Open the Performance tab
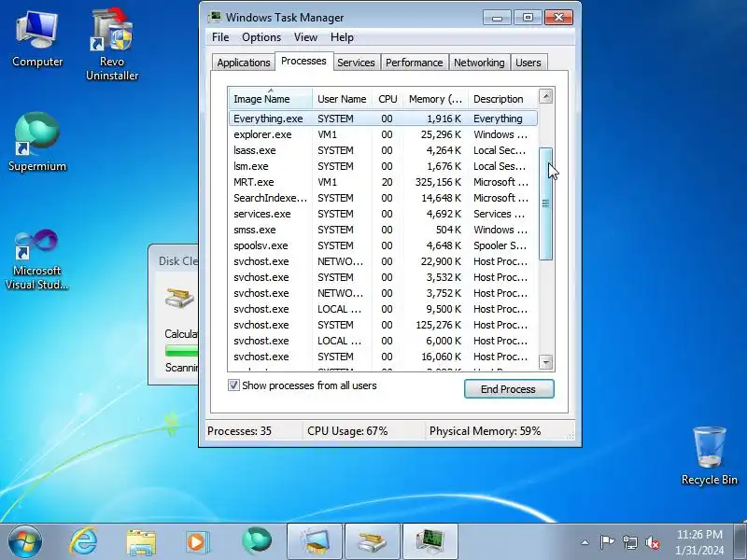Screen dimensions: 747x560 click(414, 63)
